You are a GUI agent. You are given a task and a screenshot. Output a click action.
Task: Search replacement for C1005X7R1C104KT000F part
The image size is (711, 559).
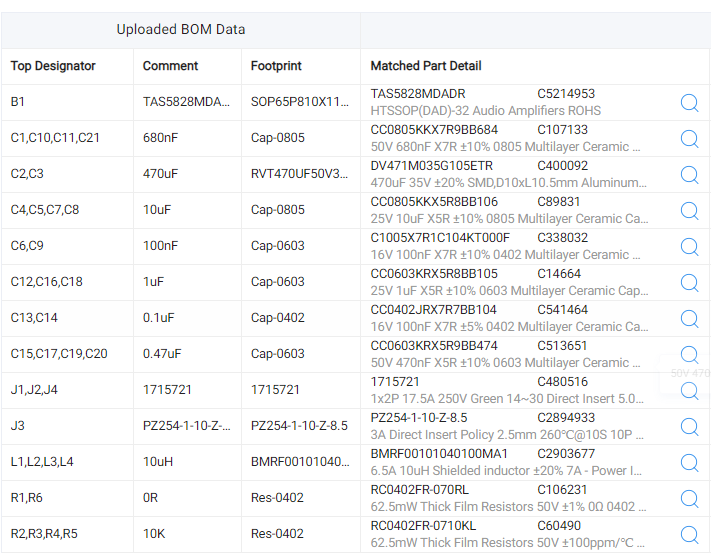(689, 247)
